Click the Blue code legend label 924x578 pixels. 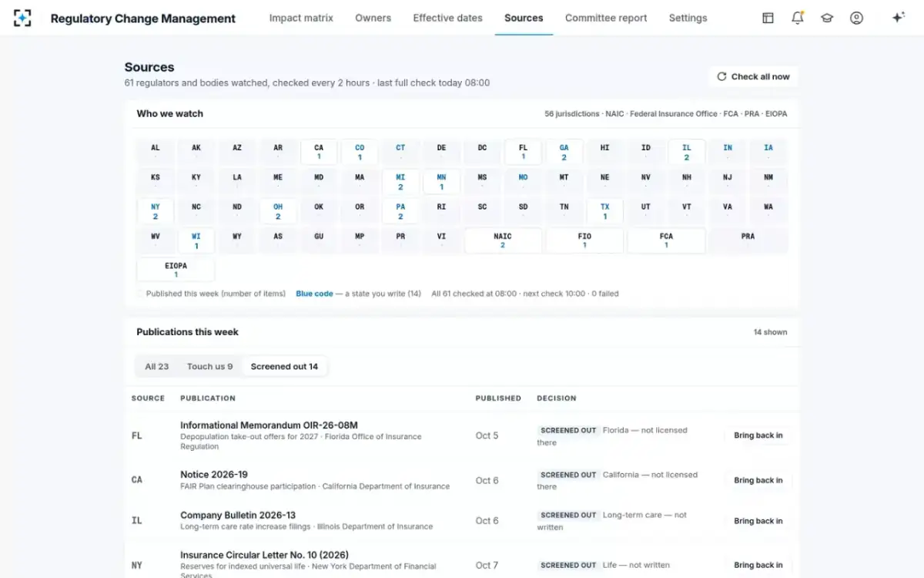[315, 294]
